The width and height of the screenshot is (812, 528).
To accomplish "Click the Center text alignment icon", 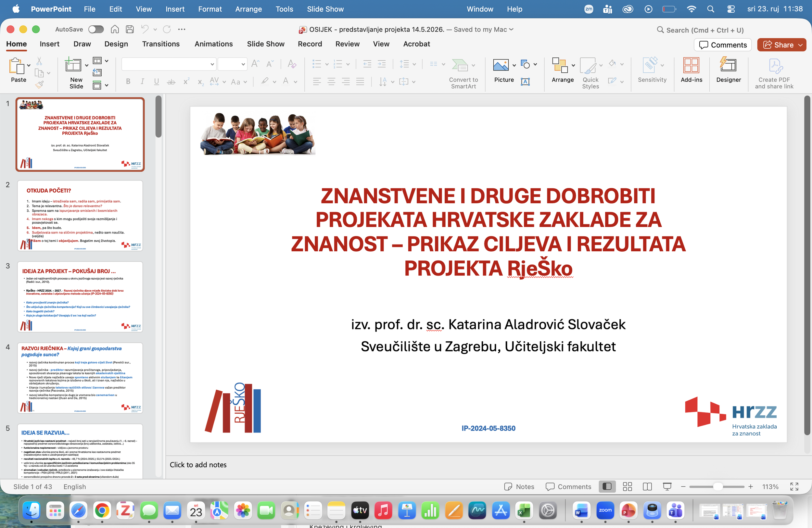I will point(331,82).
